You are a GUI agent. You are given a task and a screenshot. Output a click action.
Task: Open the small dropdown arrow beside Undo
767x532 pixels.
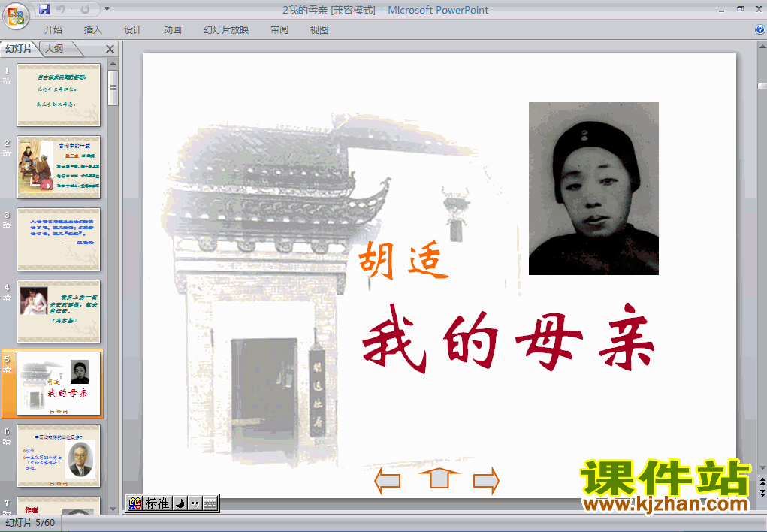[71, 9]
